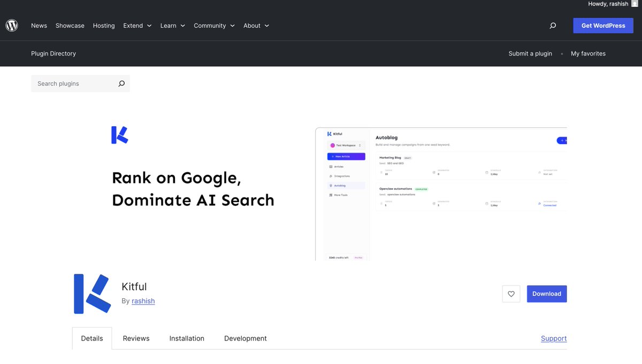Viewport: 642px width, 364px height.
Task: Open the Support link
Action: tap(554, 338)
